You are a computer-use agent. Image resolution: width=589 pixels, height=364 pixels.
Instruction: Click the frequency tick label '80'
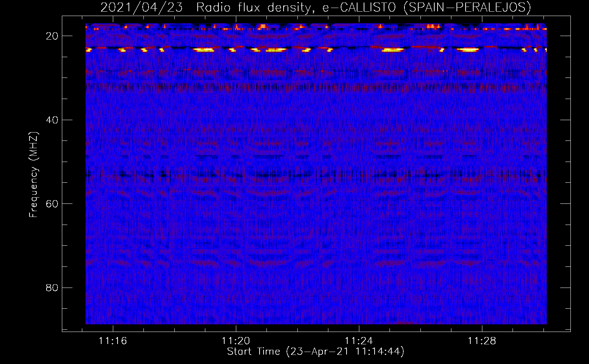click(52, 288)
